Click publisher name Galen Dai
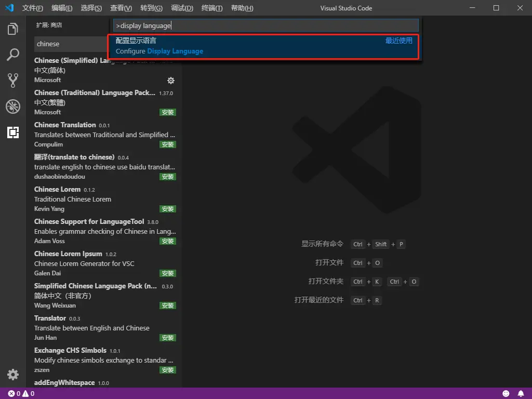This screenshot has width=532, height=399. click(47, 273)
